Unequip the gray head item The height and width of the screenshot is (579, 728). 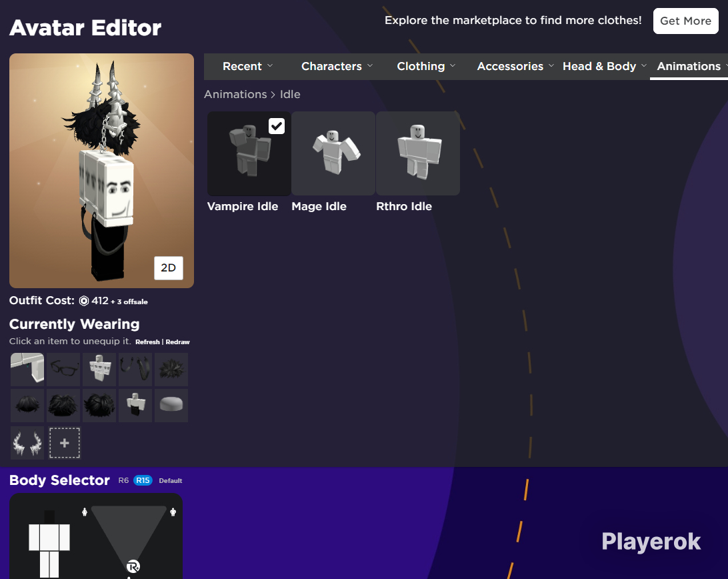[171, 405]
